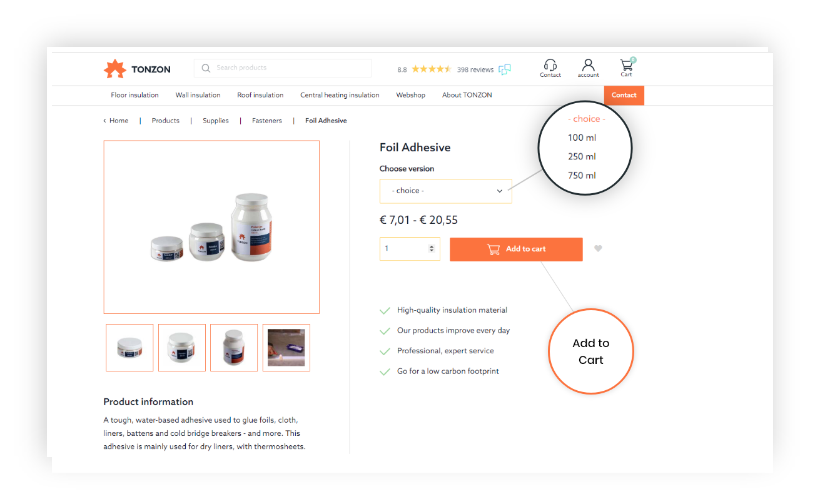The width and height of the screenshot is (815, 504).
Task: Select the first small jar thumbnail
Action: [x=129, y=348]
